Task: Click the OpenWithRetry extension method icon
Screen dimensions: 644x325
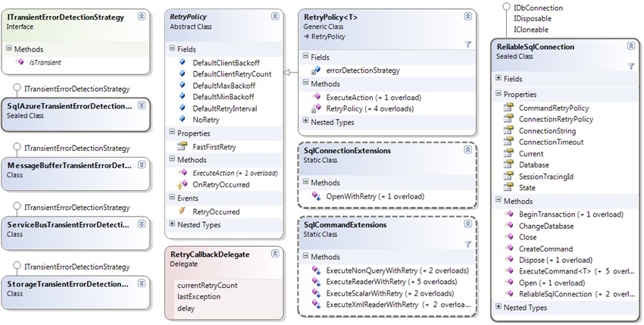Action: [316, 196]
